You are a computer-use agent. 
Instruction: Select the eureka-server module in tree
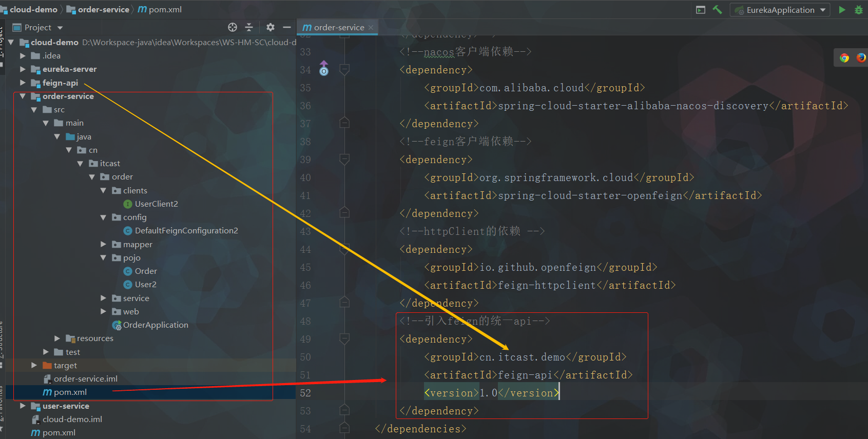pos(69,69)
